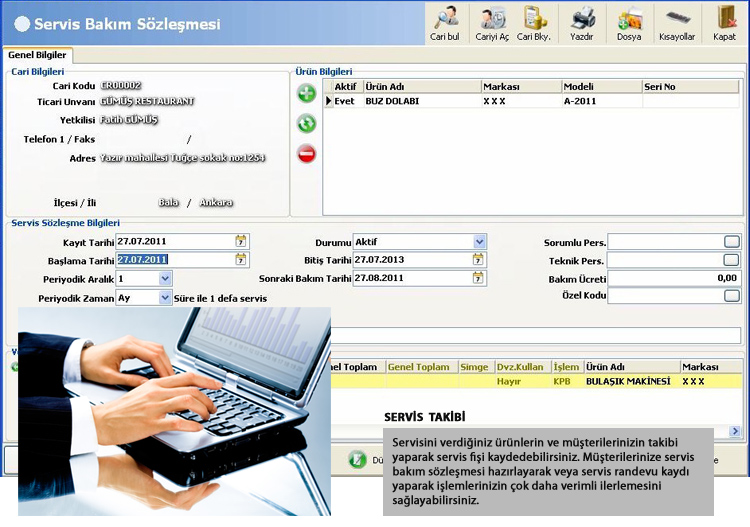Screen dimensions: 750x527
Task: Click Teknik Pers. lookup button
Action: (x=732, y=260)
